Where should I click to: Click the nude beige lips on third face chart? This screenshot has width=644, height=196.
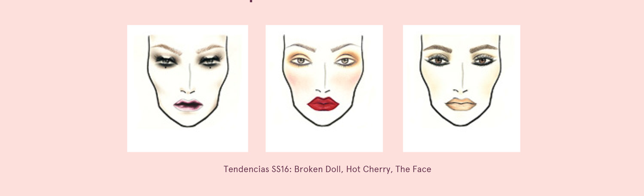(x=461, y=104)
